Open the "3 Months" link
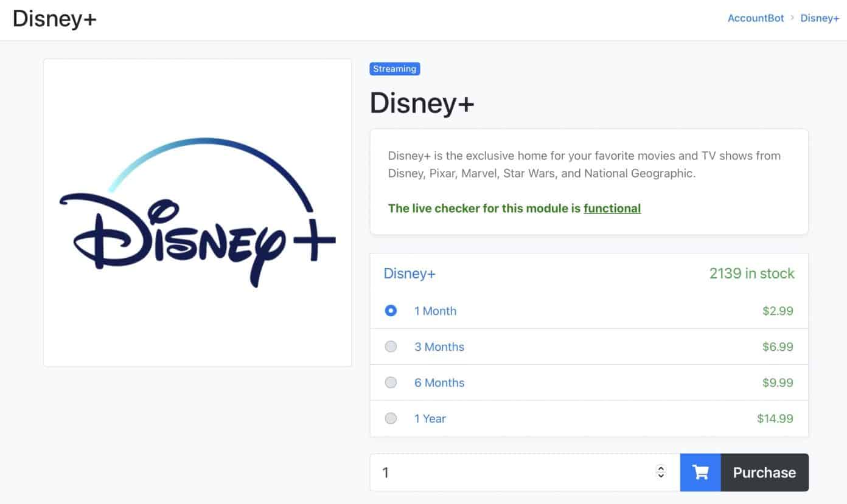Screen dimensions: 847x504 pos(439,347)
